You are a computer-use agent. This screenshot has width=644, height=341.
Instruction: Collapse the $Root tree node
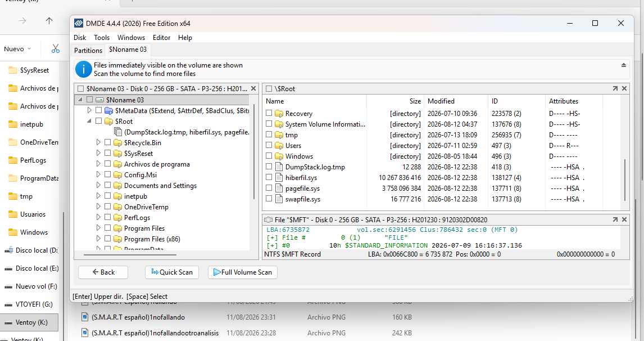coord(89,121)
